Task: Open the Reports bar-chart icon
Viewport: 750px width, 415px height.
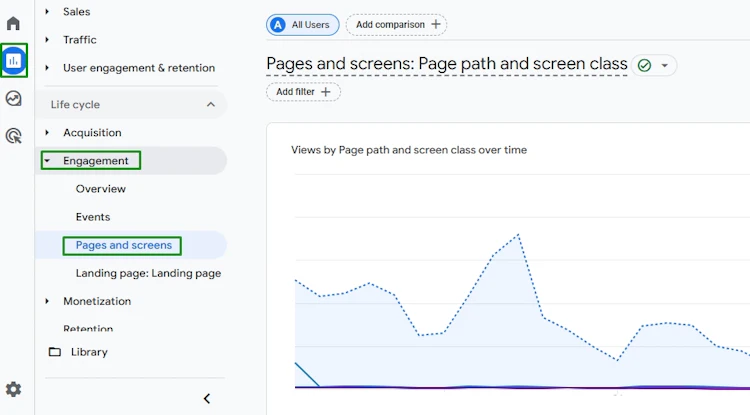Action: coord(13,60)
